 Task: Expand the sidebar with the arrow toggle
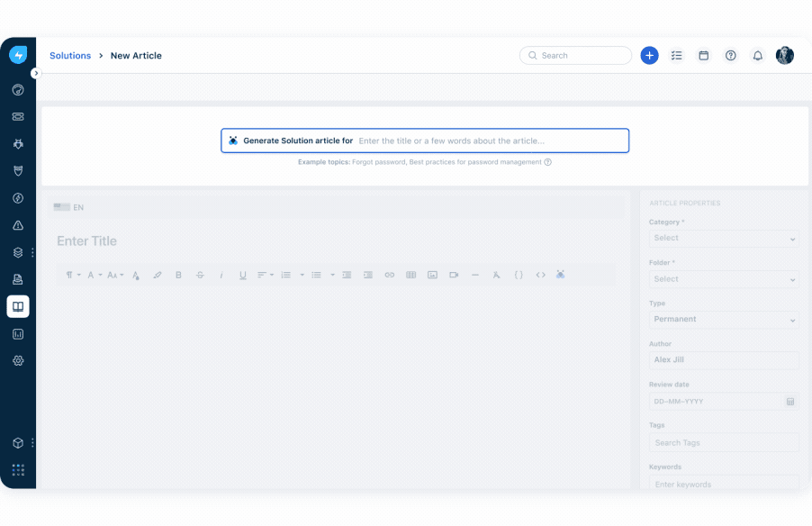coord(36,73)
